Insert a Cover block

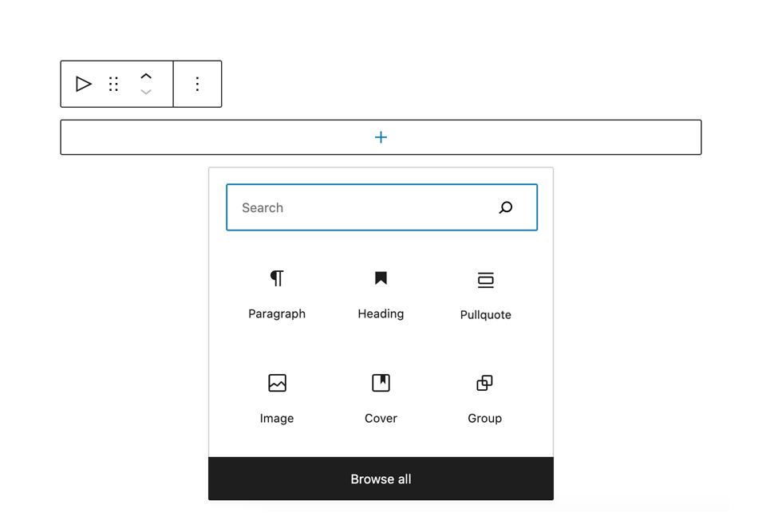[381, 399]
